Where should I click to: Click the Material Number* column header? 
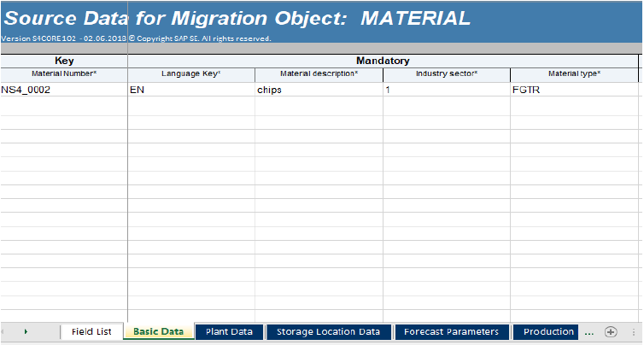point(64,74)
